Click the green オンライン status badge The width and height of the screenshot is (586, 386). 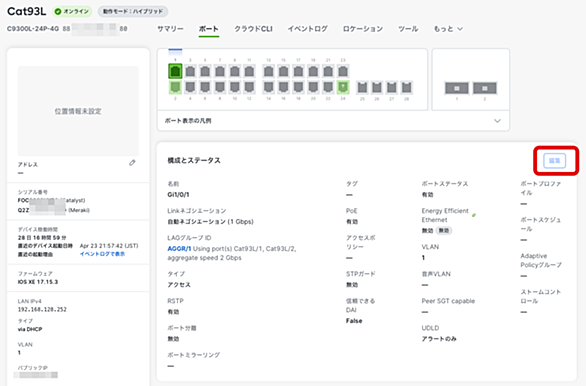73,12
